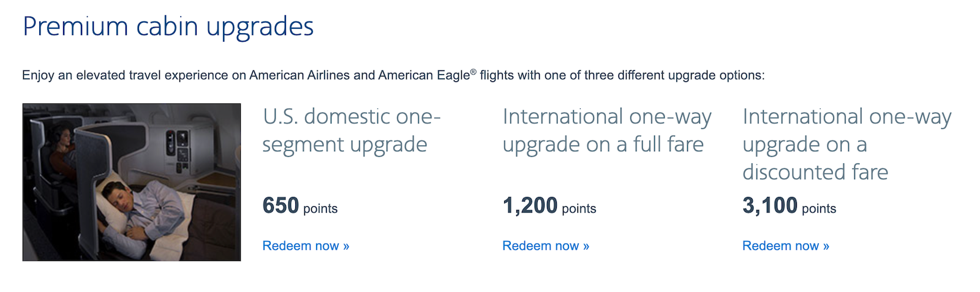Click Redeem now under 650 points
The image size is (980, 292).
click(x=306, y=246)
